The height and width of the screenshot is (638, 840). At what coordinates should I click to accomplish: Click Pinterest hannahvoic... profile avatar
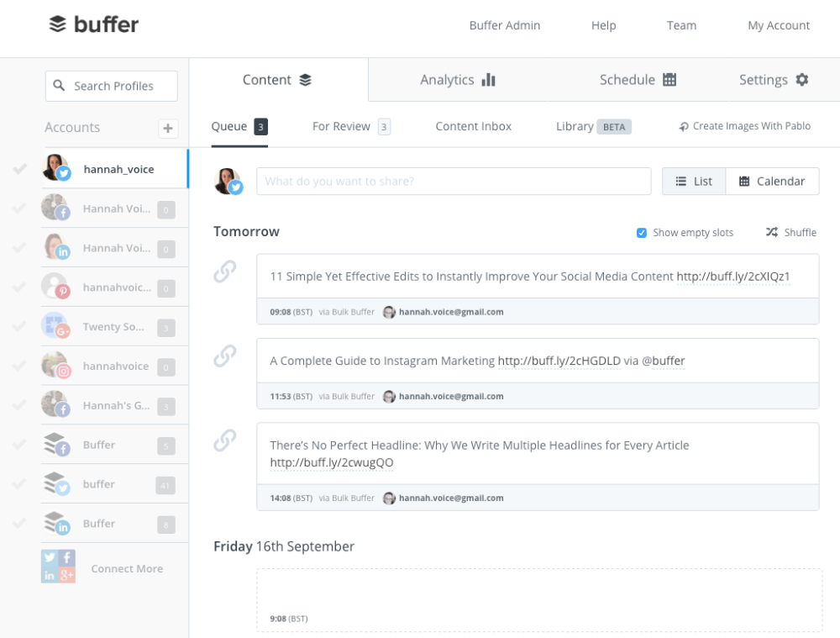(55, 287)
